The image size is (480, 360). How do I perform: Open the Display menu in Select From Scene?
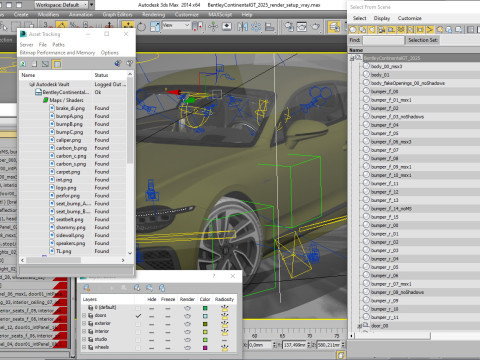coord(382,18)
